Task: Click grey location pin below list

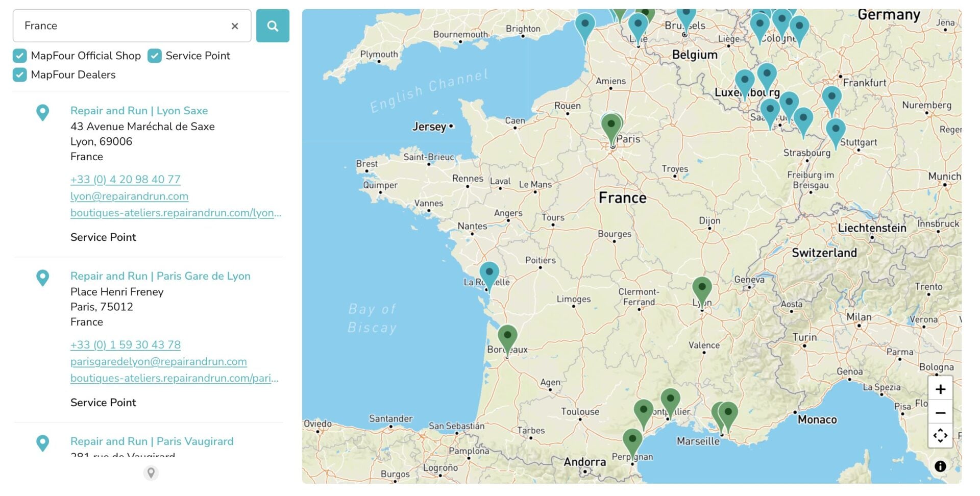Action: pos(151,473)
